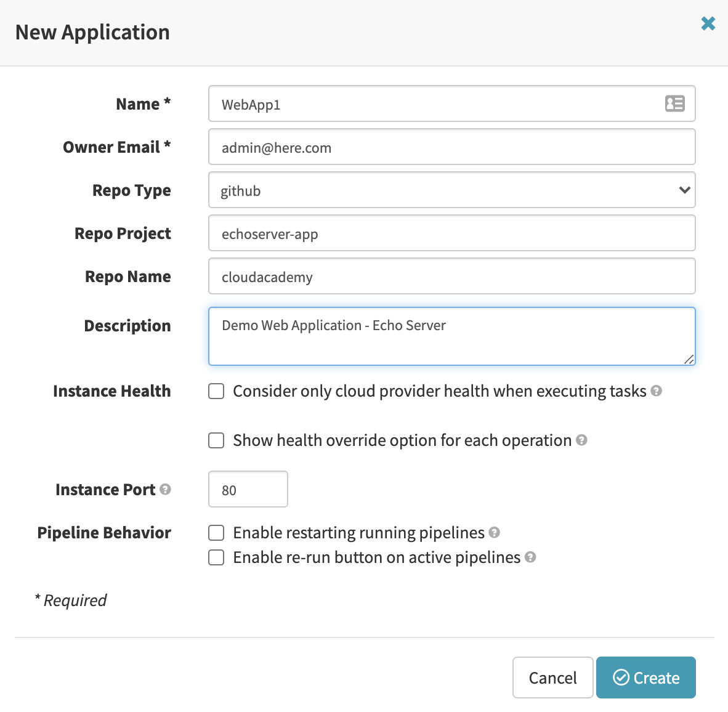This screenshot has width=728, height=712.
Task: Select the Instance Port field showing 80
Action: click(248, 489)
